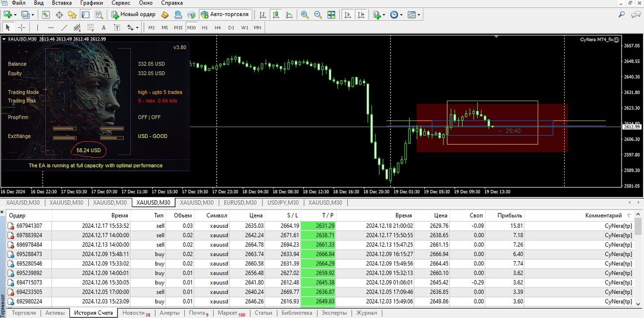
Task: Select the arrow Cursor tool
Action: 8,27
